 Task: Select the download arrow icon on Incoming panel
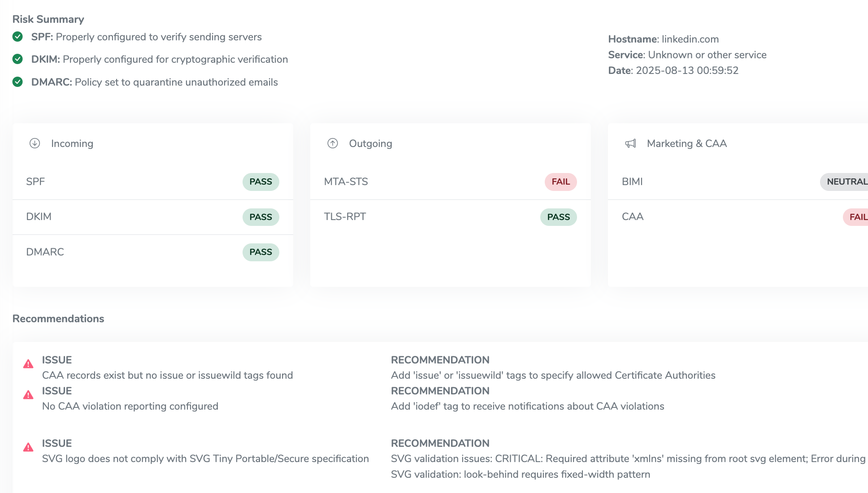(35, 143)
